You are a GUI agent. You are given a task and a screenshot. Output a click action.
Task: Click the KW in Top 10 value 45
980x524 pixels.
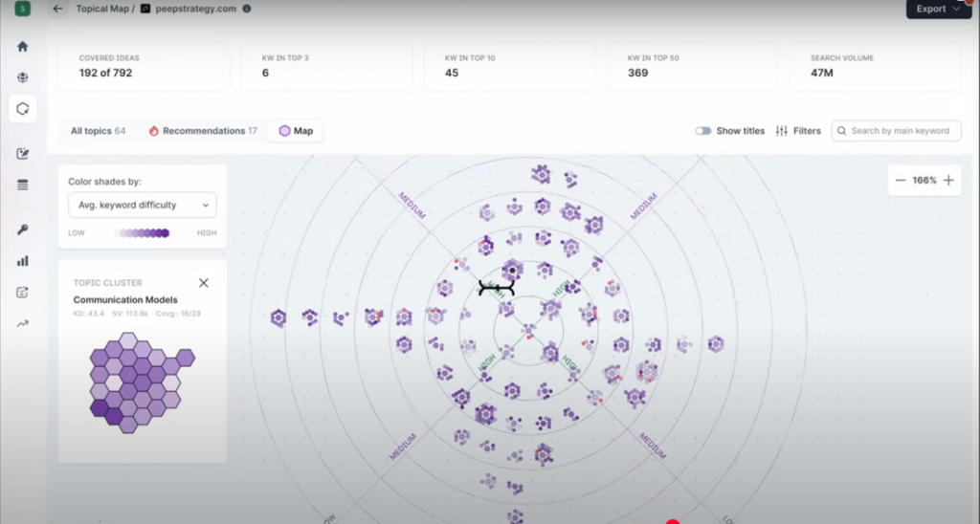(x=452, y=73)
